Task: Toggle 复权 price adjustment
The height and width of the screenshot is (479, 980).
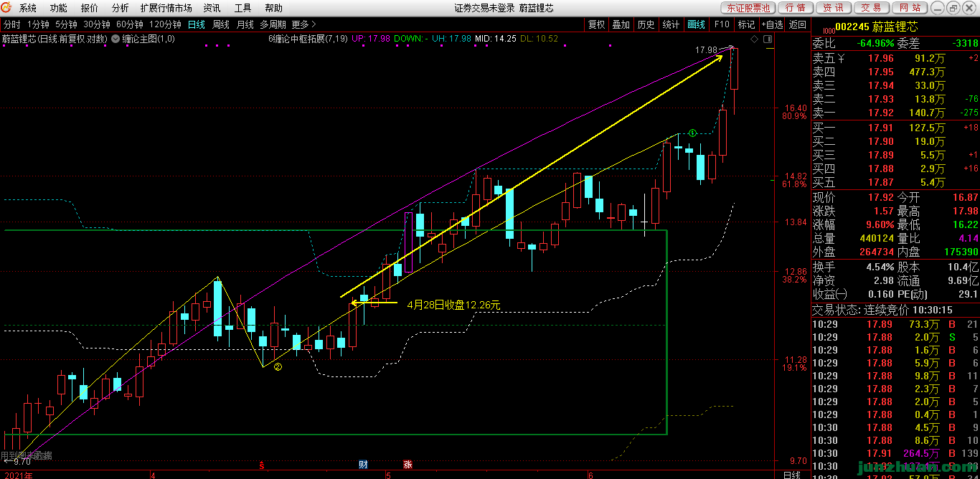Action: pyautogui.click(x=596, y=24)
